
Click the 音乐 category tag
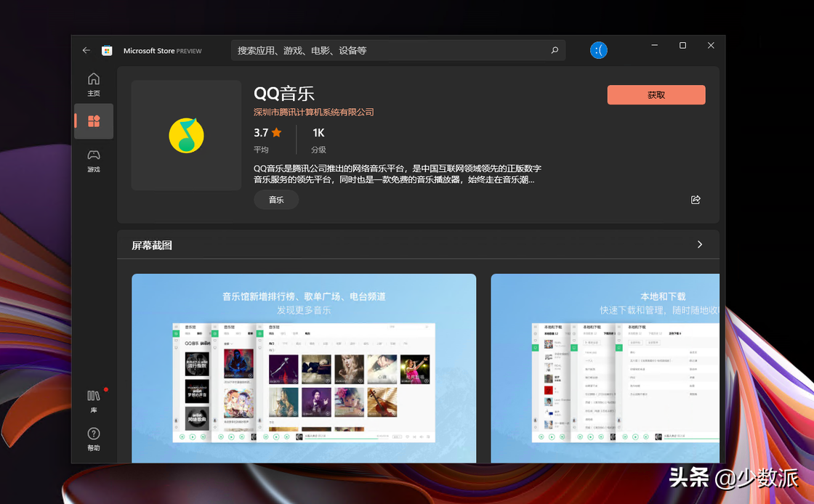(x=276, y=200)
